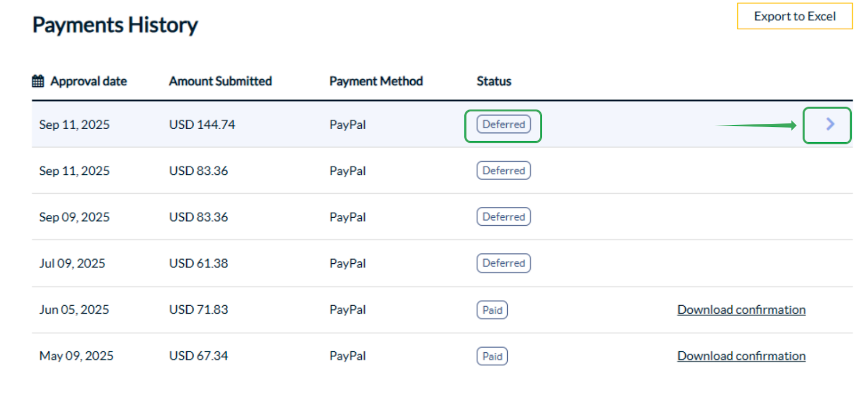Viewport: 868px width, 393px height.
Task: Click Deferred status badge for USD 144.74
Action: coord(503,124)
